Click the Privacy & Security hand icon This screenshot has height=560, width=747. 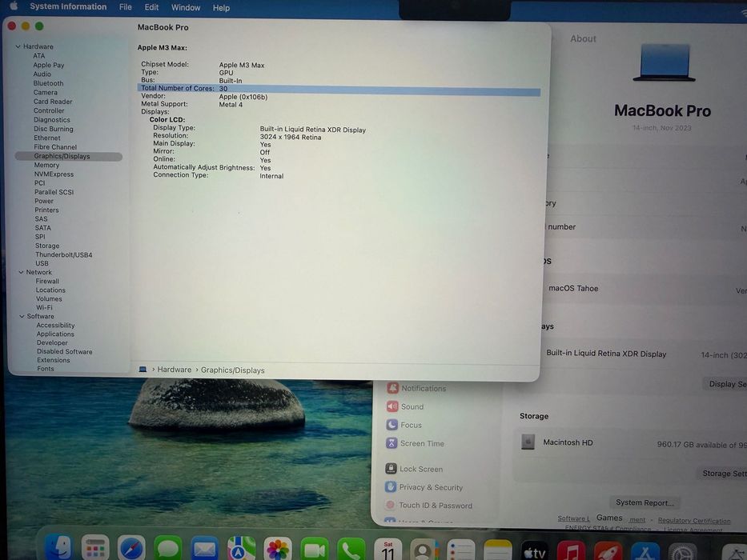point(390,486)
